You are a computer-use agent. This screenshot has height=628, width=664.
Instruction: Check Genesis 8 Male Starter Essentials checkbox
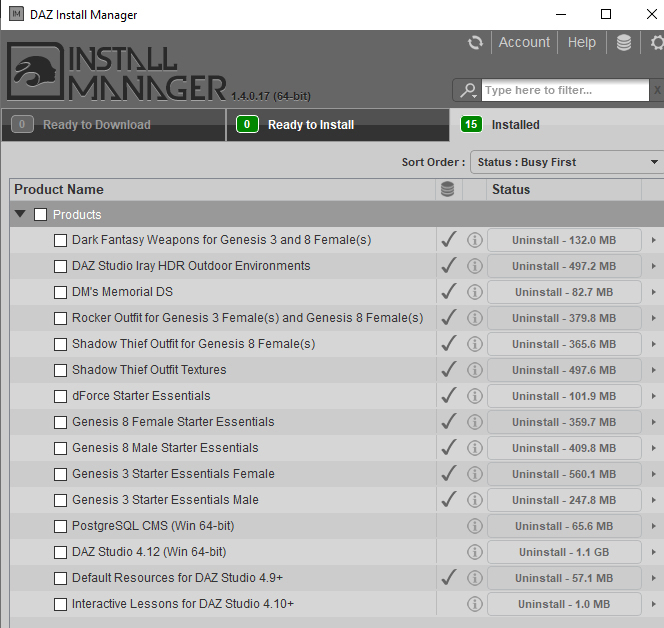click(61, 448)
